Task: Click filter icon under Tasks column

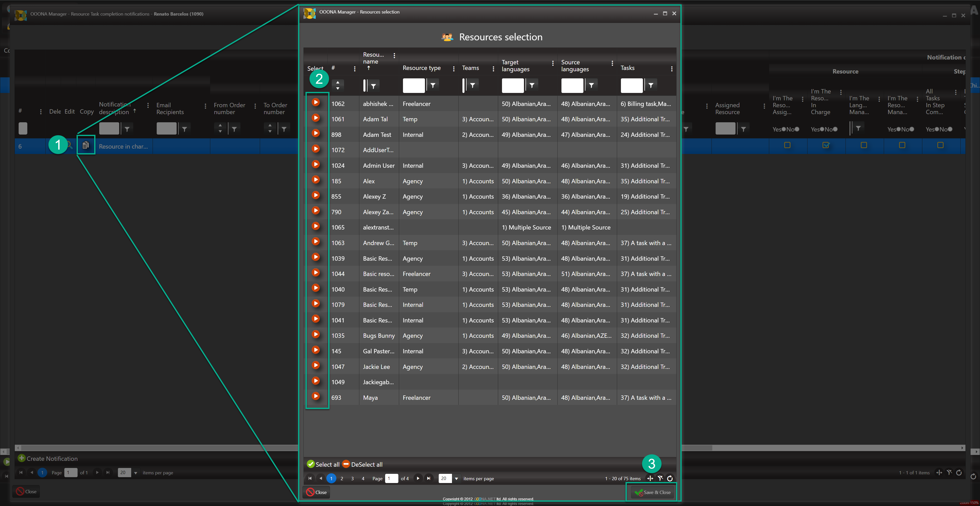Action: click(x=651, y=86)
